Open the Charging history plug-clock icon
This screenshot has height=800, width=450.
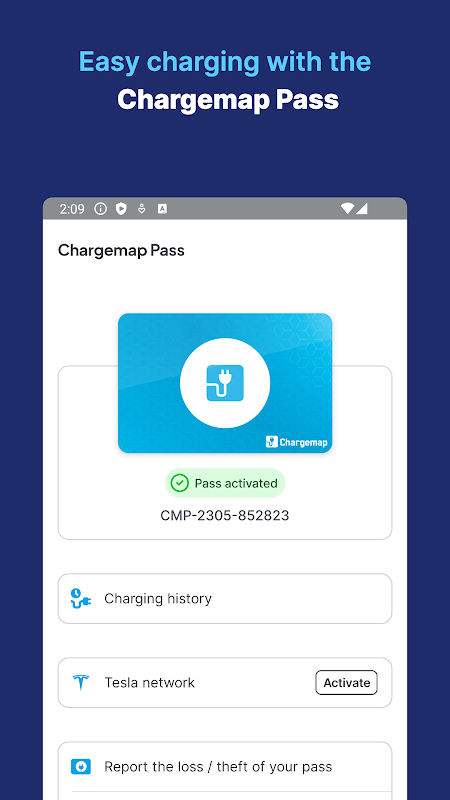(81, 598)
